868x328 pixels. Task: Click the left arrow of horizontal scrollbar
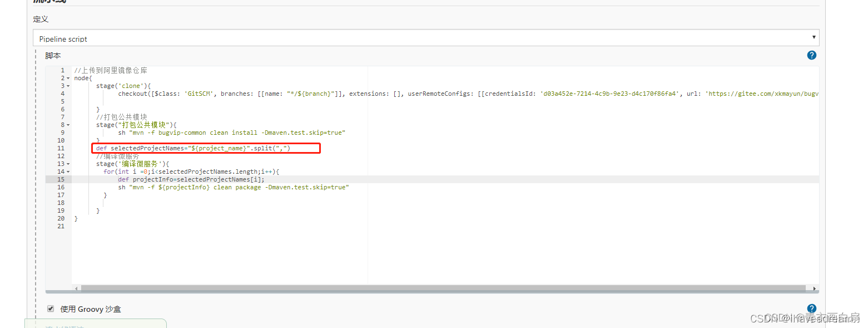(x=76, y=288)
